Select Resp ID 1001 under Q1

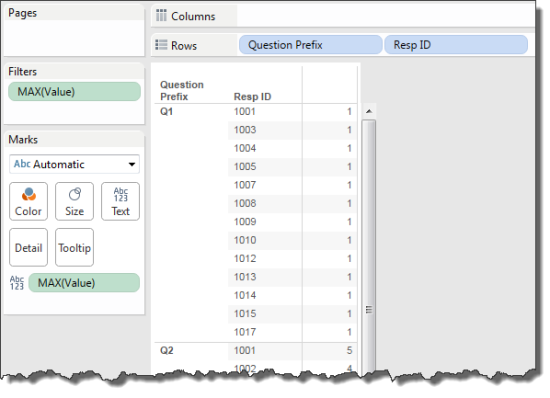[x=245, y=112]
